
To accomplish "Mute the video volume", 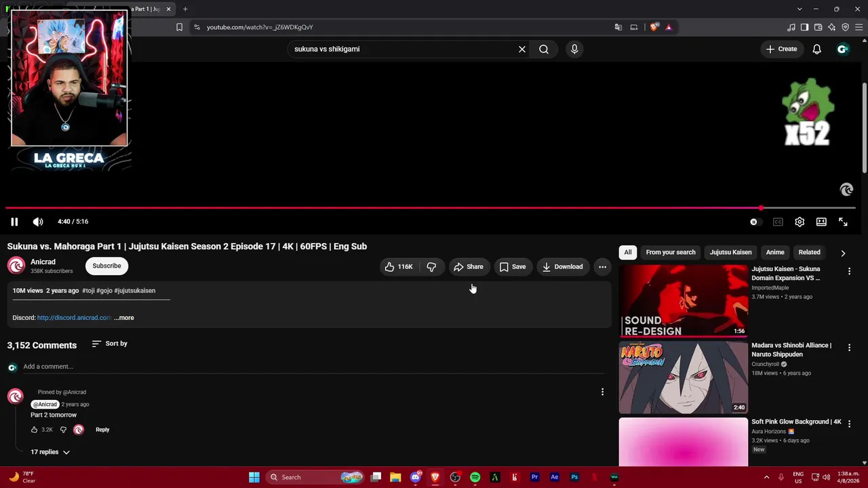I will click(x=38, y=222).
